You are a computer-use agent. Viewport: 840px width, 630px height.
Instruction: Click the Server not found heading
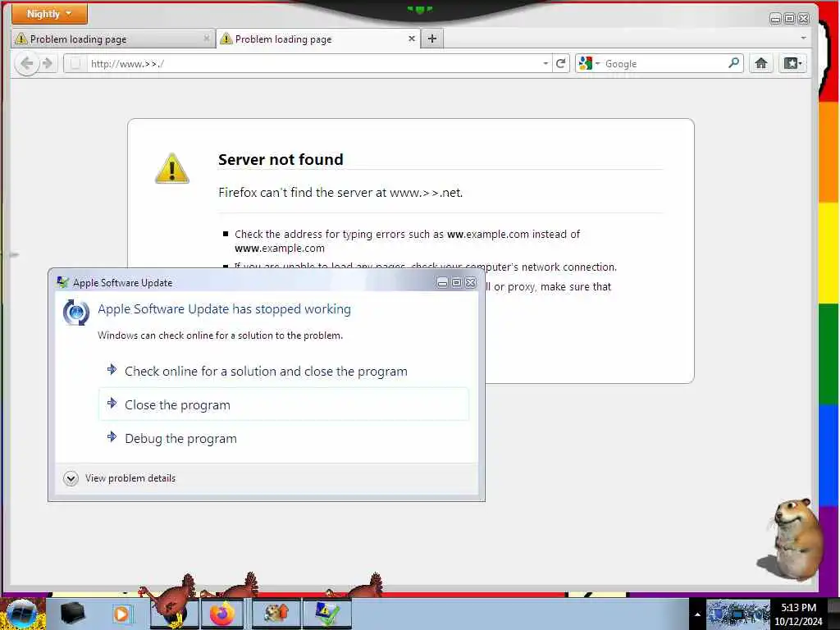click(x=281, y=160)
